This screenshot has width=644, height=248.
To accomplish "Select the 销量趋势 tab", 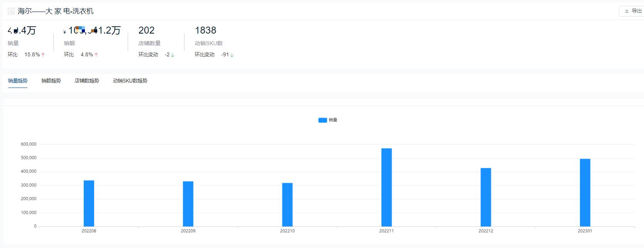I will (x=18, y=81).
